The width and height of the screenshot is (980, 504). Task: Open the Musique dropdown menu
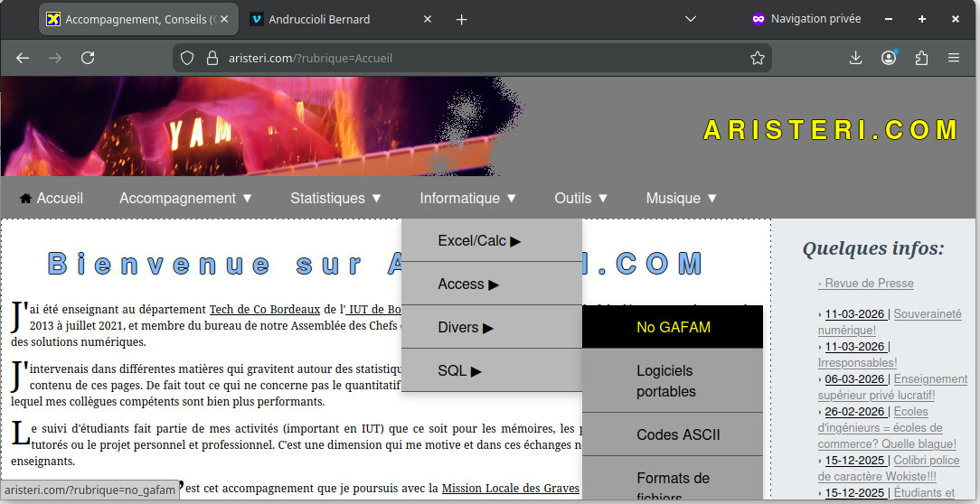point(681,198)
